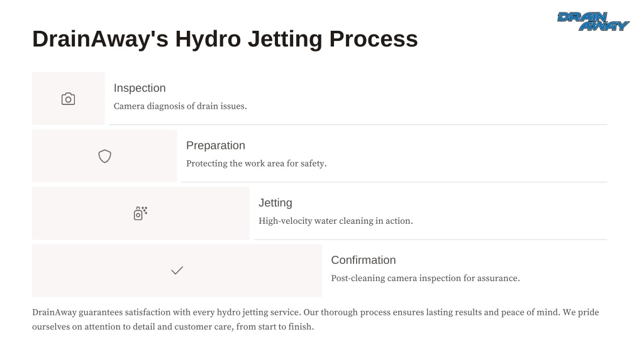Click the Jetting step shaded box
Image resolution: width=644 pixels, height=362 pixels.
(x=141, y=214)
